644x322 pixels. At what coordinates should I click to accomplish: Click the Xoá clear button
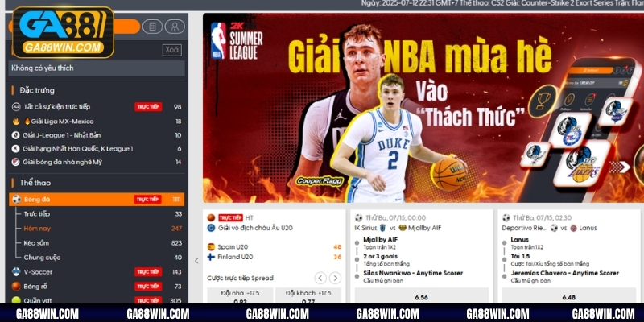(172, 50)
